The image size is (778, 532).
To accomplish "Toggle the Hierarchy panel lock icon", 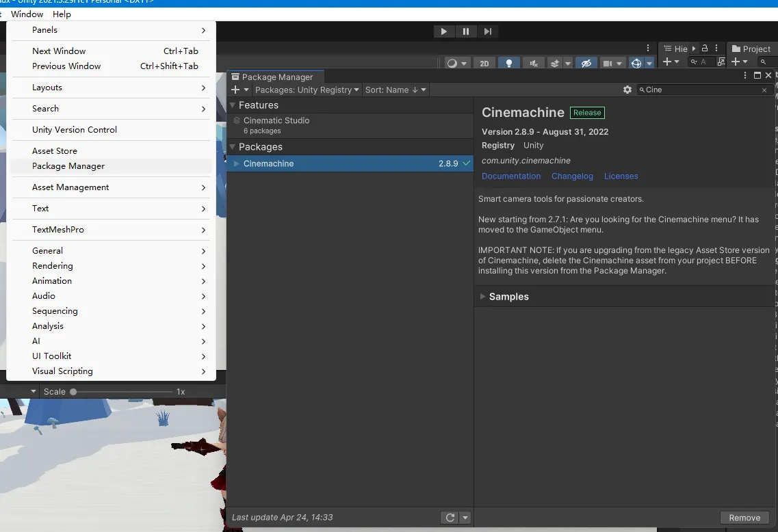I will (x=705, y=48).
